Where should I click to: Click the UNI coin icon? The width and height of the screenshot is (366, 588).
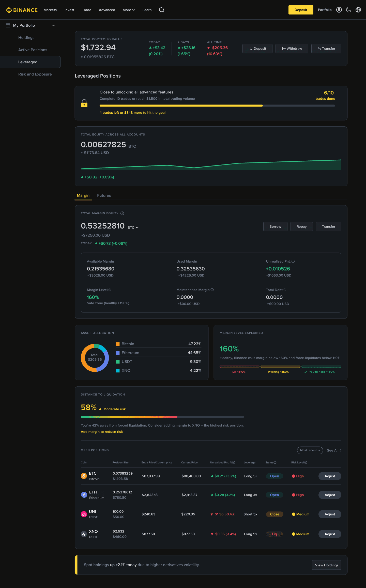tap(84, 514)
